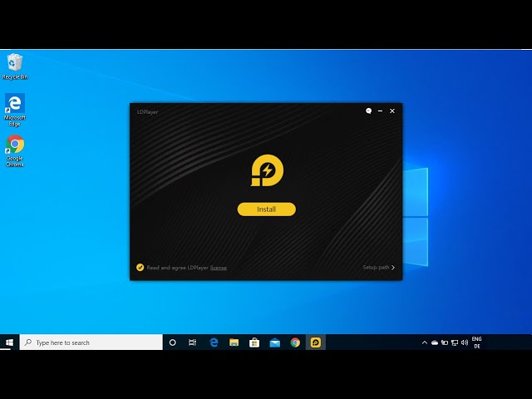Image resolution: width=532 pixels, height=399 pixels.
Task: Launch Chrome from the taskbar
Action: [295, 342]
